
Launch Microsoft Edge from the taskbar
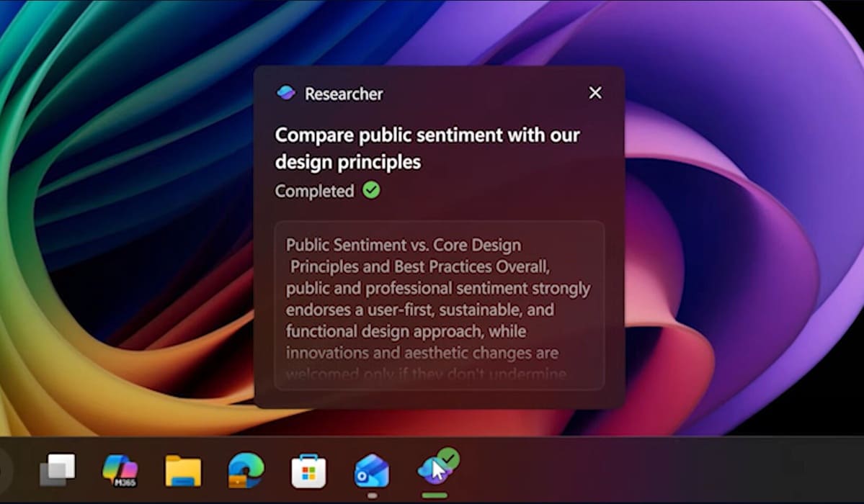246,471
